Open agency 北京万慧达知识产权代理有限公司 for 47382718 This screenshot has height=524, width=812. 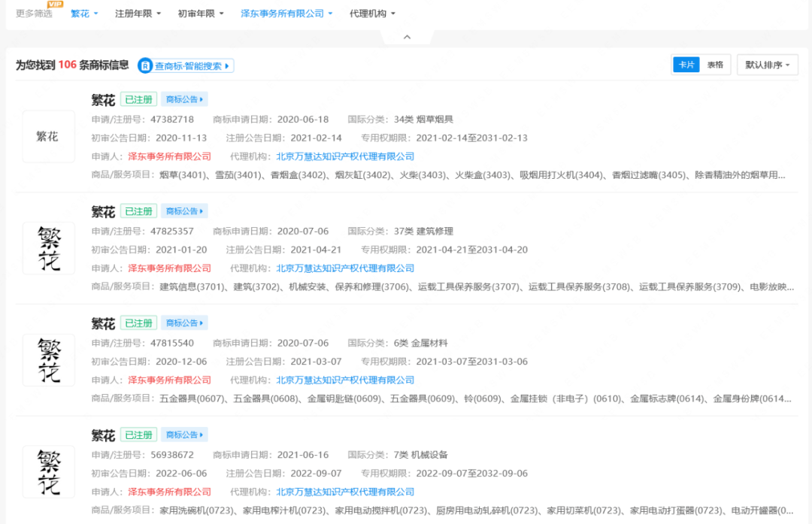[345, 156]
